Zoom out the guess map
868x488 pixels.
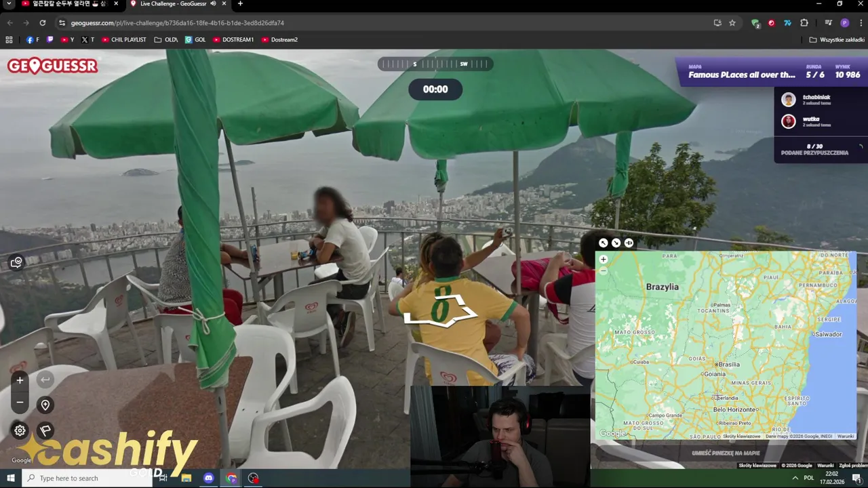click(604, 270)
